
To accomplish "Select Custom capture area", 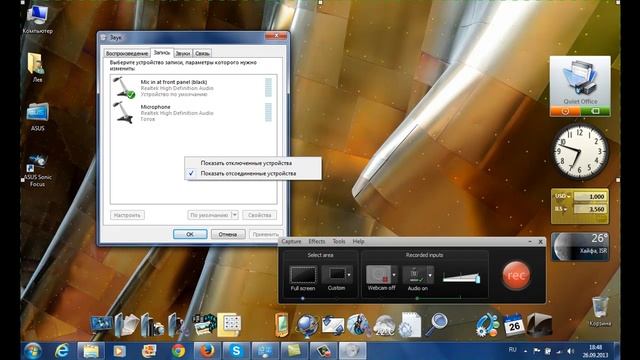I will coord(336,278).
